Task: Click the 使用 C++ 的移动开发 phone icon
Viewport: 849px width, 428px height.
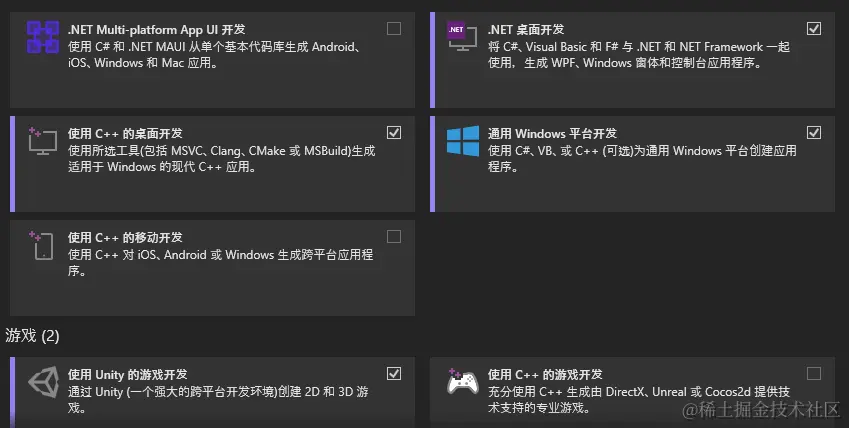Action: tap(42, 245)
